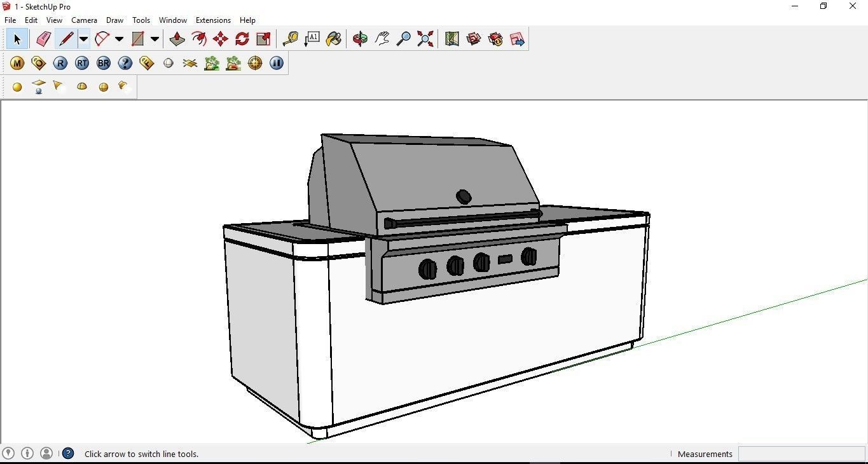This screenshot has width=868, height=464.
Task: Click the blue R render button
Action: 60,63
